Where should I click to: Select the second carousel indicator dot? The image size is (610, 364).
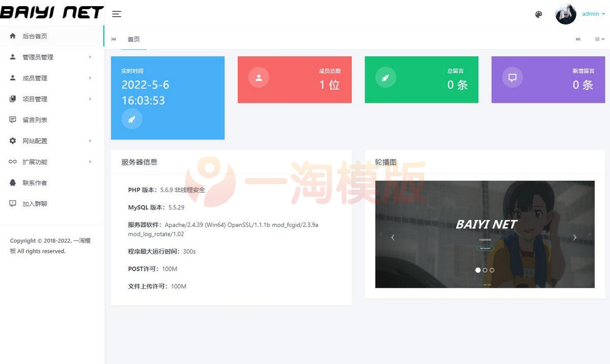[x=485, y=270]
